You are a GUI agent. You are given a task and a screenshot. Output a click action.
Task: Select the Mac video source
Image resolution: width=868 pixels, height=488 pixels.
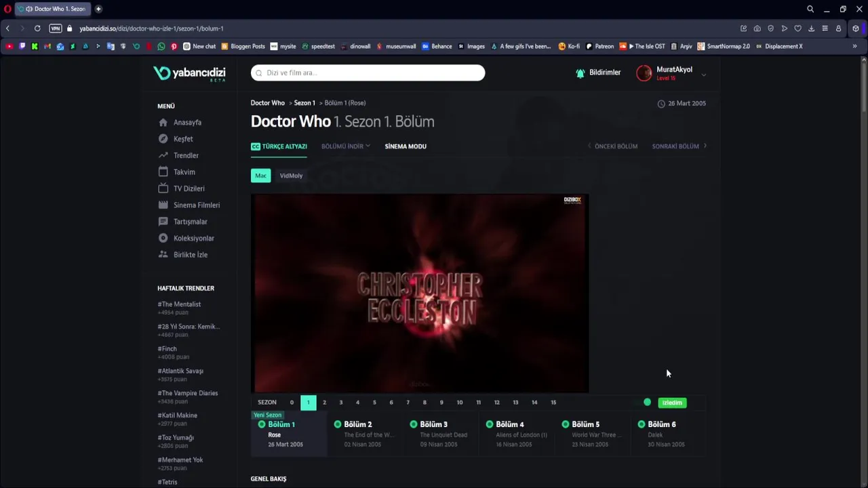(x=260, y=176)
